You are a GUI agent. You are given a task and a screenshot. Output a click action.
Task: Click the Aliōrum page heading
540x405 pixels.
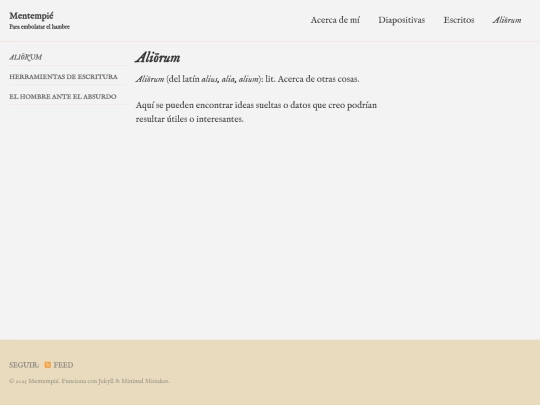click(x=158, y=58)
